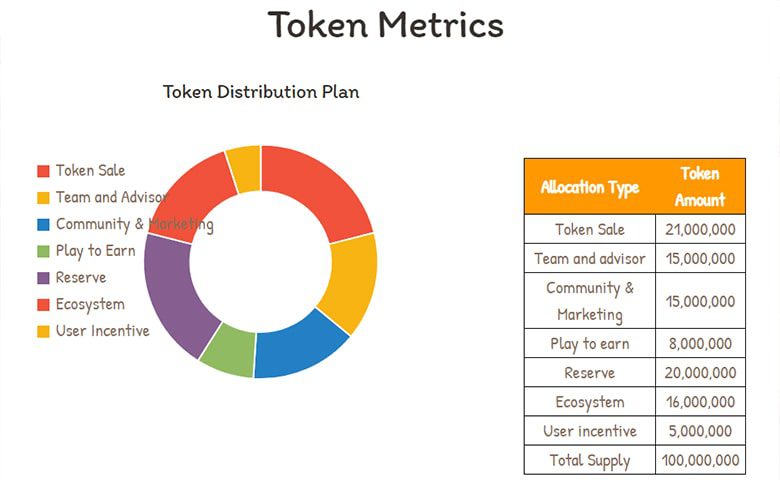Toggle the User Incentive legend label

coord(102,331)
